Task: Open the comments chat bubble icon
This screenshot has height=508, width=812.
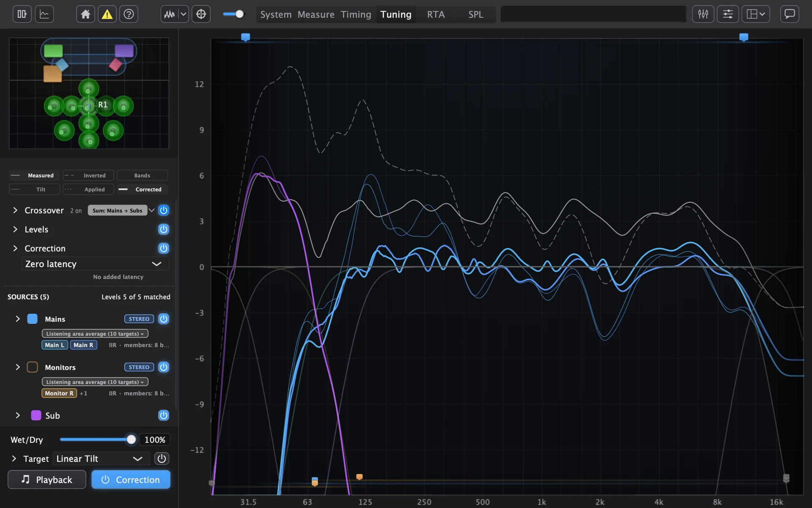Action: click(x=789, y=14)
